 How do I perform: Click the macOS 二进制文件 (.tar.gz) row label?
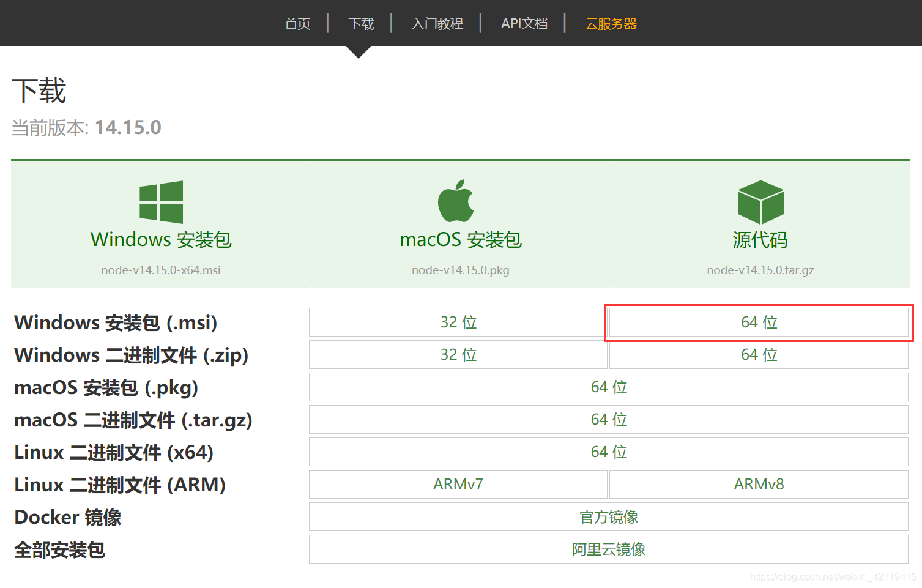click(133, 420)
